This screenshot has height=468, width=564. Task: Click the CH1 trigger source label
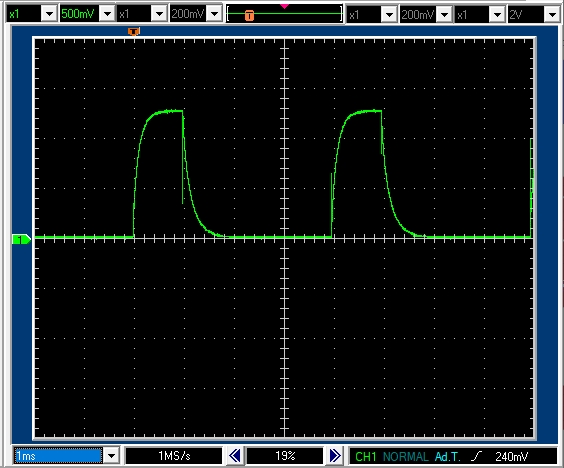click(x=365, y=456)
